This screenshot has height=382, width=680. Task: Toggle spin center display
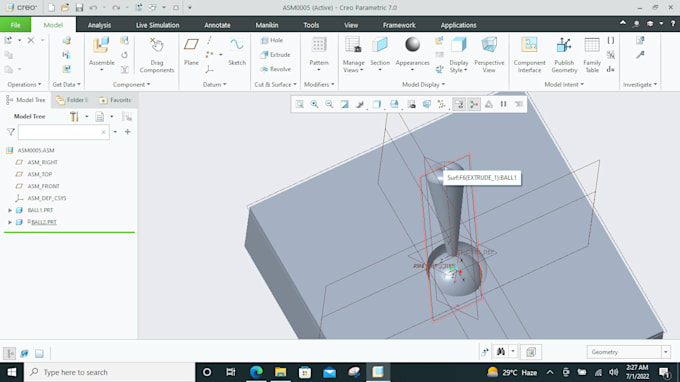coord(474,104)
